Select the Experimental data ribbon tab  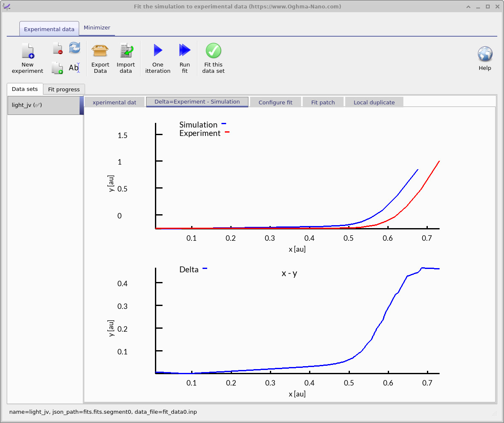(49, 29)
